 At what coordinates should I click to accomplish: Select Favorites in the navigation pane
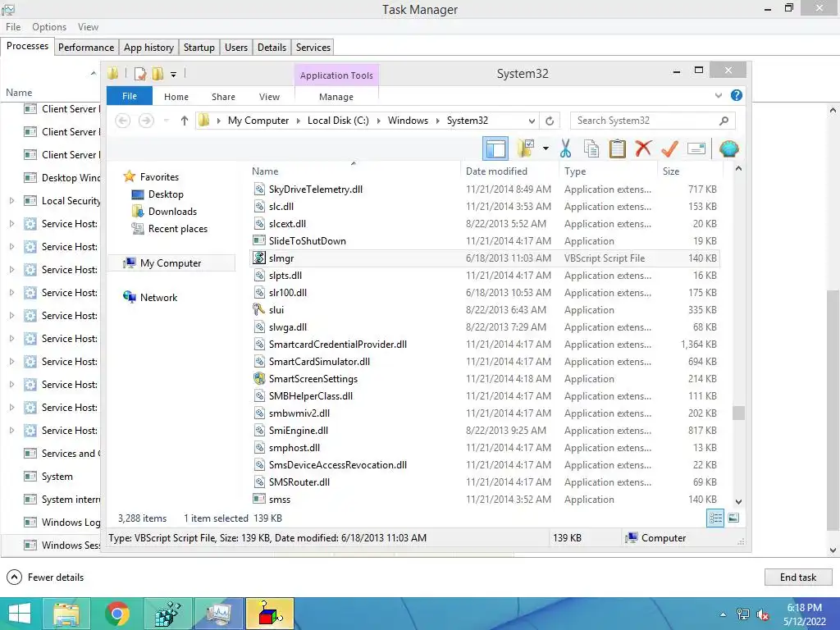coord(159,177)
